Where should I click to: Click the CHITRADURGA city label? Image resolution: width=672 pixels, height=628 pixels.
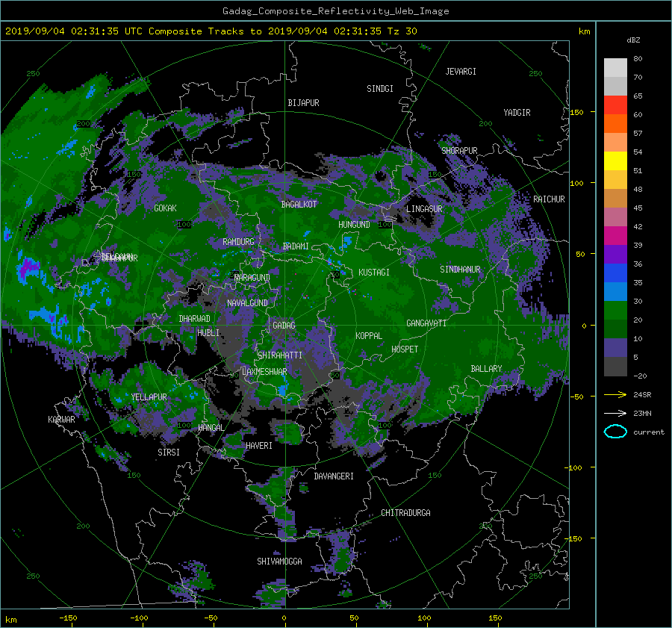405,513
